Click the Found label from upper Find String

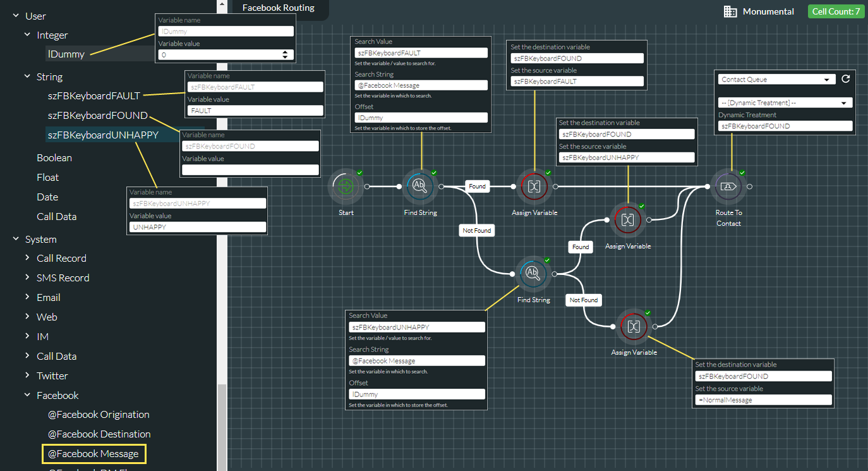point(478,187)
